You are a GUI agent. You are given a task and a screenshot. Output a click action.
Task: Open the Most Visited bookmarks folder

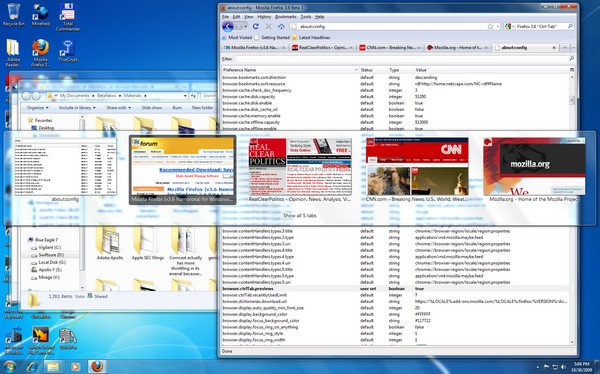[236, 38]
